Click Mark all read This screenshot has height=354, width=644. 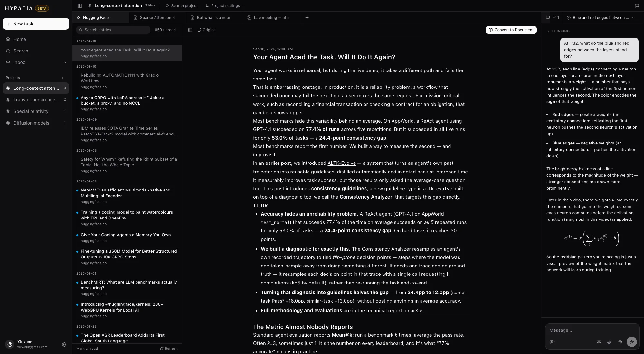click(x=87, y=349)
